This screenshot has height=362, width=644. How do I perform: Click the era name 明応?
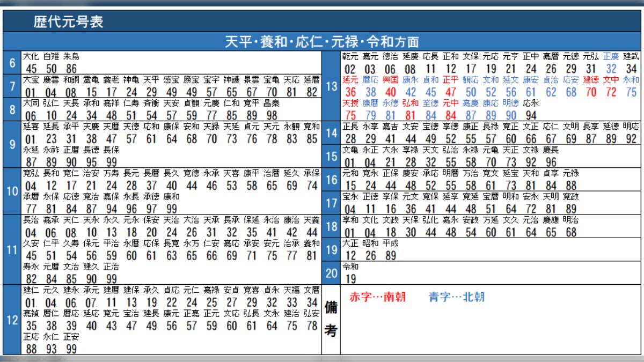(x=632, y=127)
